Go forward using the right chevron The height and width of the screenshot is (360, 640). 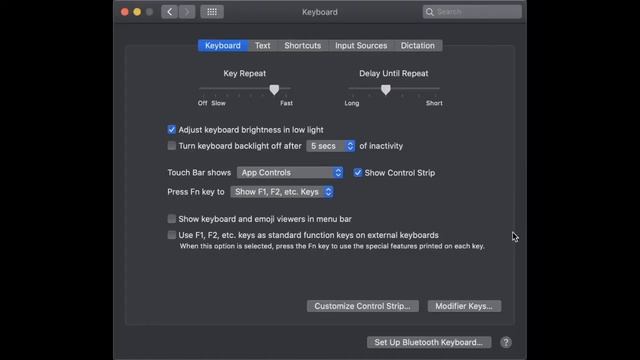[x=187, y=12]
